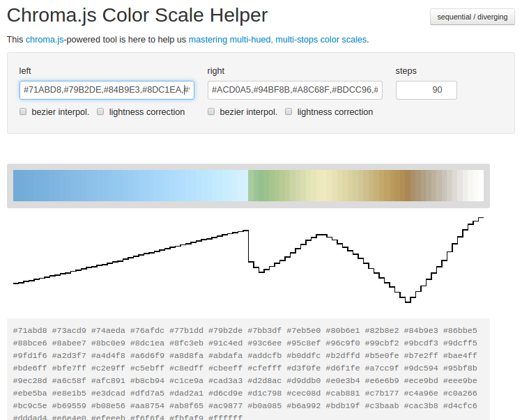Click the steps number field

click(x=427, y=90)
